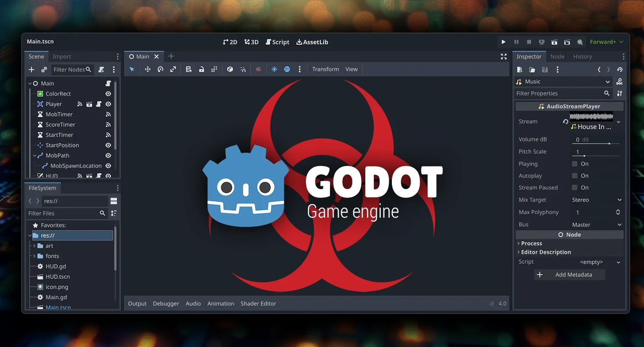Click the Add Node plus icon
The image size is (644, 347).
[x=31, y=69]
